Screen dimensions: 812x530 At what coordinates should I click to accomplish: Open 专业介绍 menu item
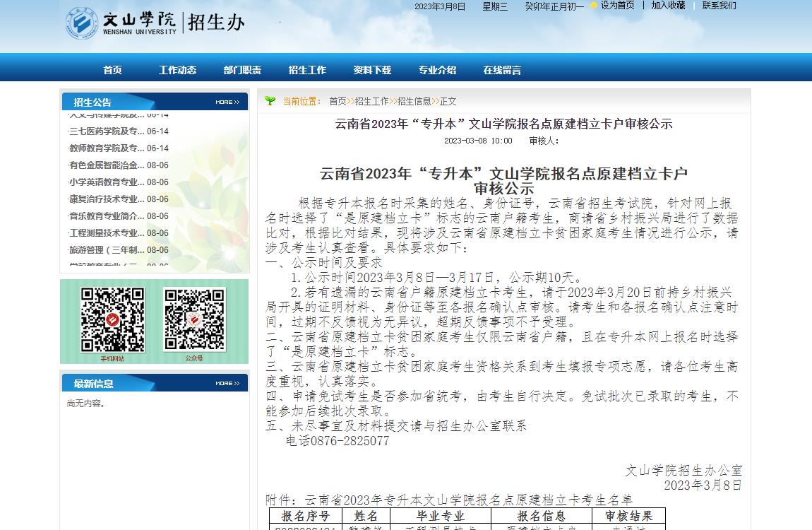(x=437, y=70)
